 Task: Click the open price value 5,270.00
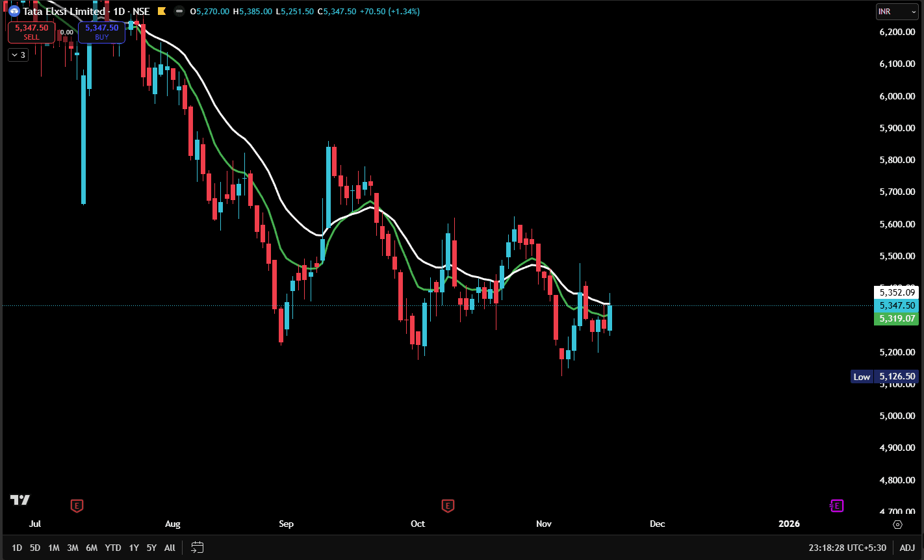[212, 12]
